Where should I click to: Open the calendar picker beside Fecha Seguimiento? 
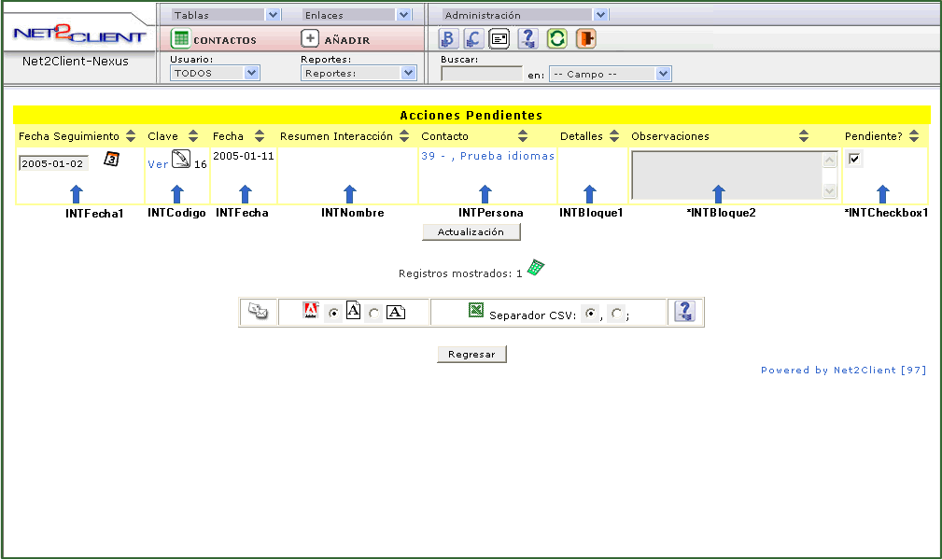111,159
